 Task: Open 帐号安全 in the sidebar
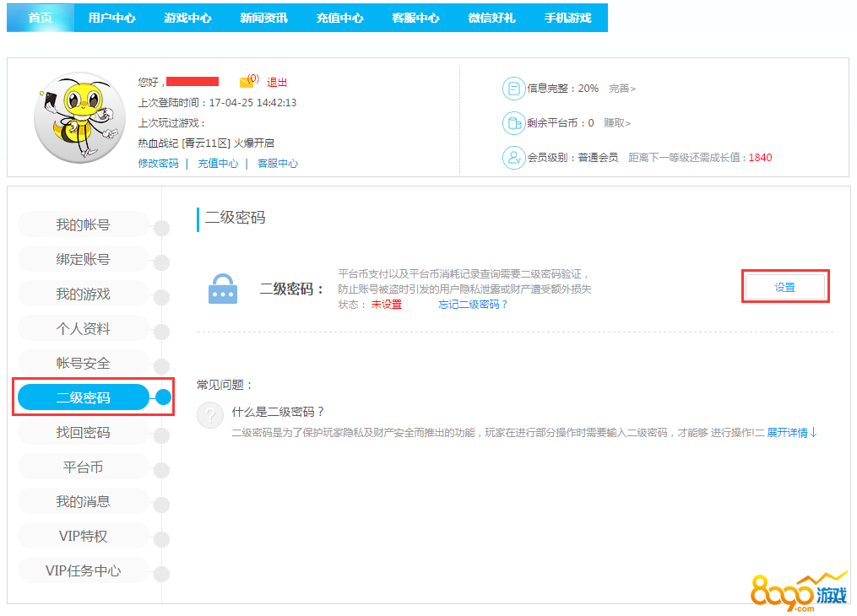coord(83,363)
